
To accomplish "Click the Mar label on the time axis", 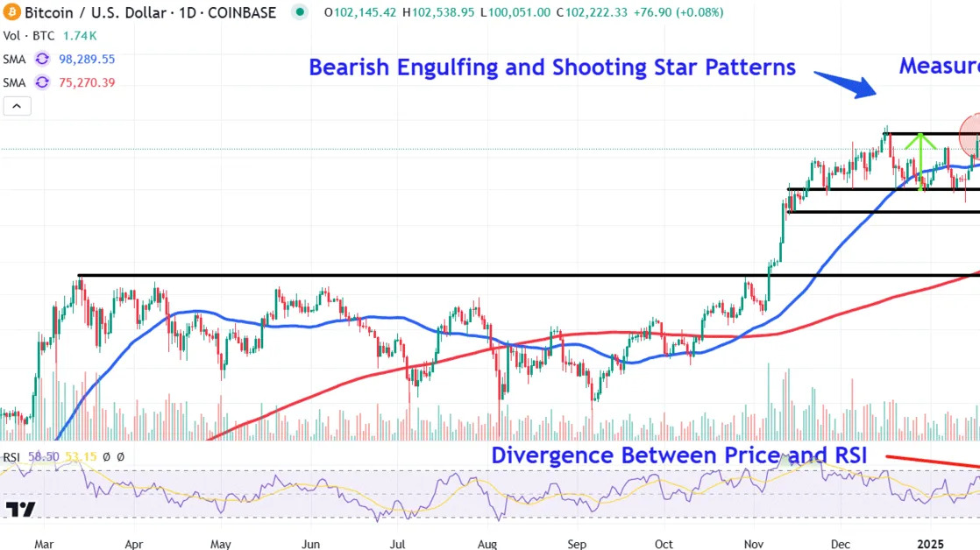I will click(44, 544).
